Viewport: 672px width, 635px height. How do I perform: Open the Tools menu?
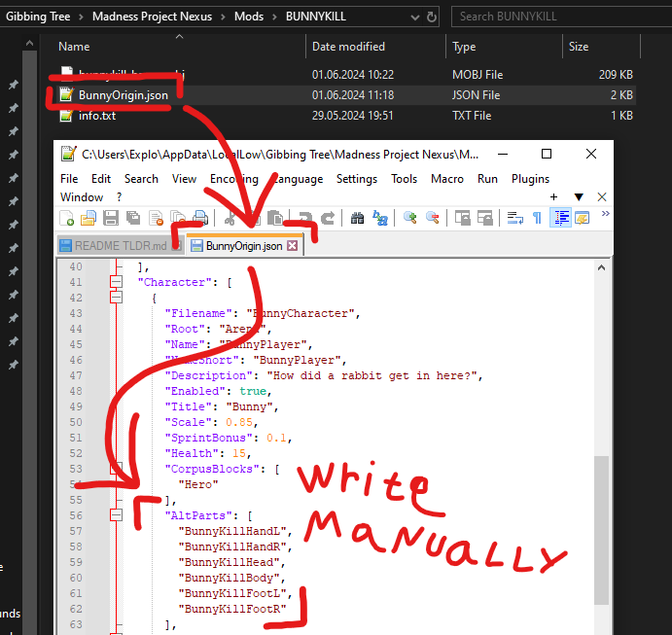click(x=405, y=179)
